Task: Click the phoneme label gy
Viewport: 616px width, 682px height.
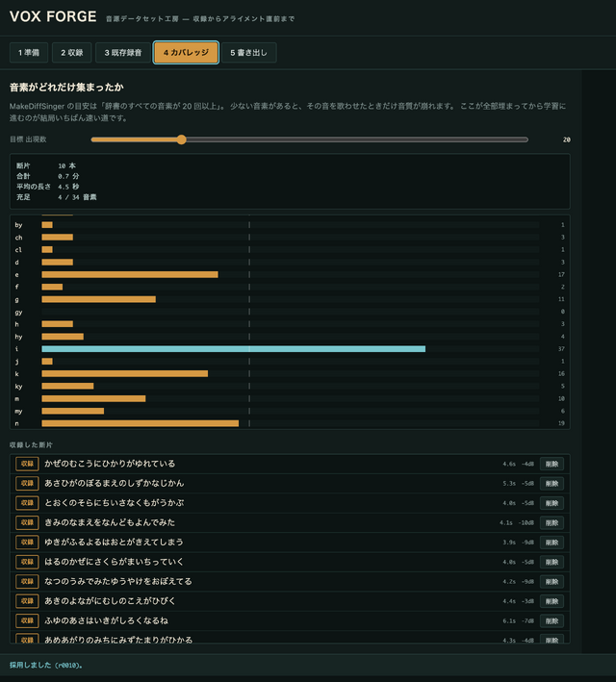Action: pos(18,313)
